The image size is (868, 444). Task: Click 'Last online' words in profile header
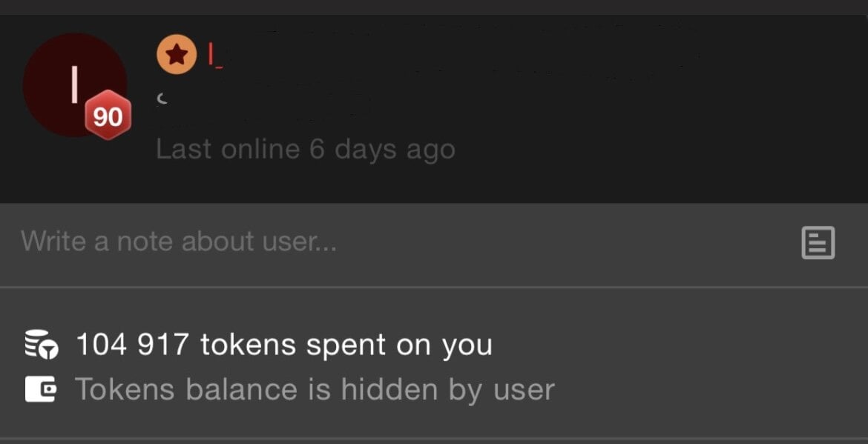(228, 149)
